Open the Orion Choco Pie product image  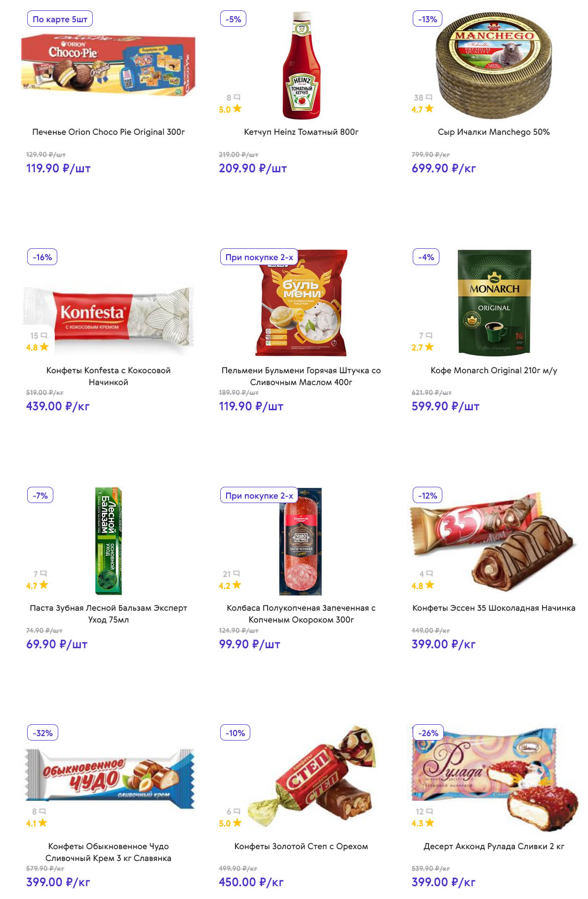tap(108, 64)
